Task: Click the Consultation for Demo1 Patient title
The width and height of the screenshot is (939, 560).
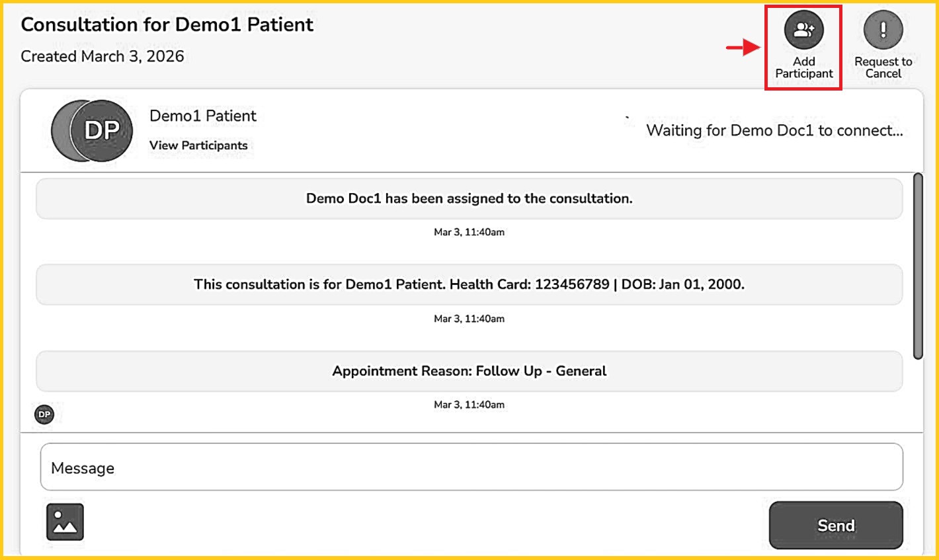Action: 167,24
